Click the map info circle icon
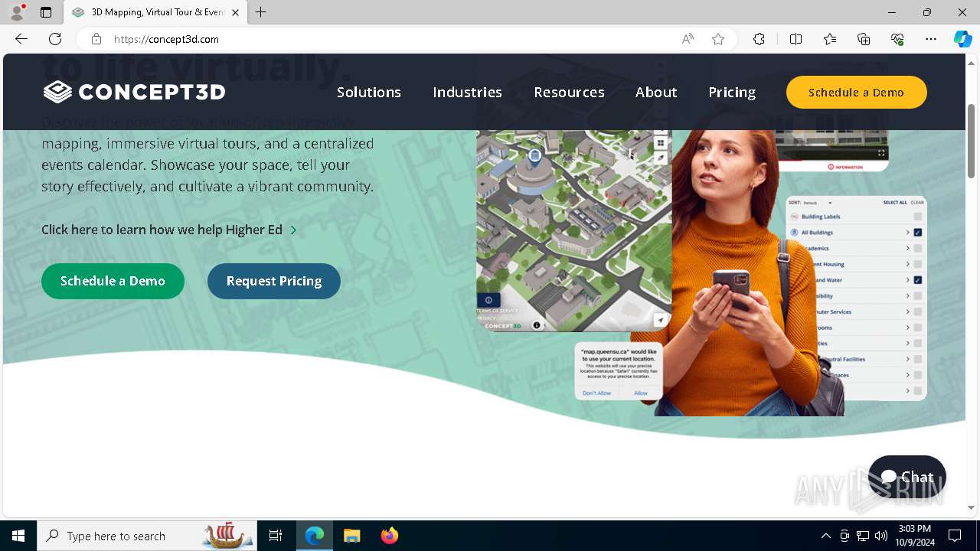This screenshot has height=551, width=980. coord(537,325)
